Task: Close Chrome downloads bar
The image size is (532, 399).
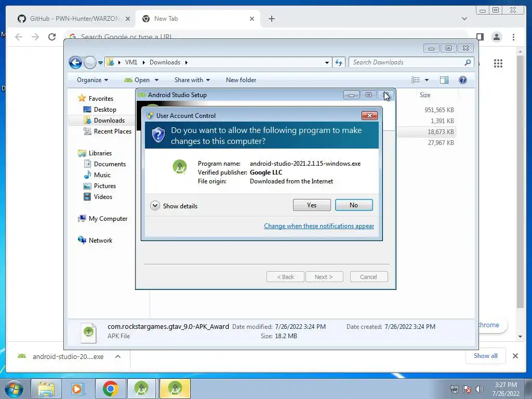Action: (x=515, y=356)
